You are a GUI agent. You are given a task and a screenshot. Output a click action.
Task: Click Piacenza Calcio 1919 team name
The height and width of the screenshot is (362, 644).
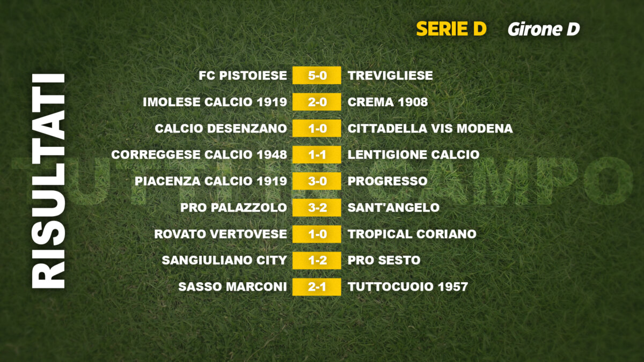point(211,181)
